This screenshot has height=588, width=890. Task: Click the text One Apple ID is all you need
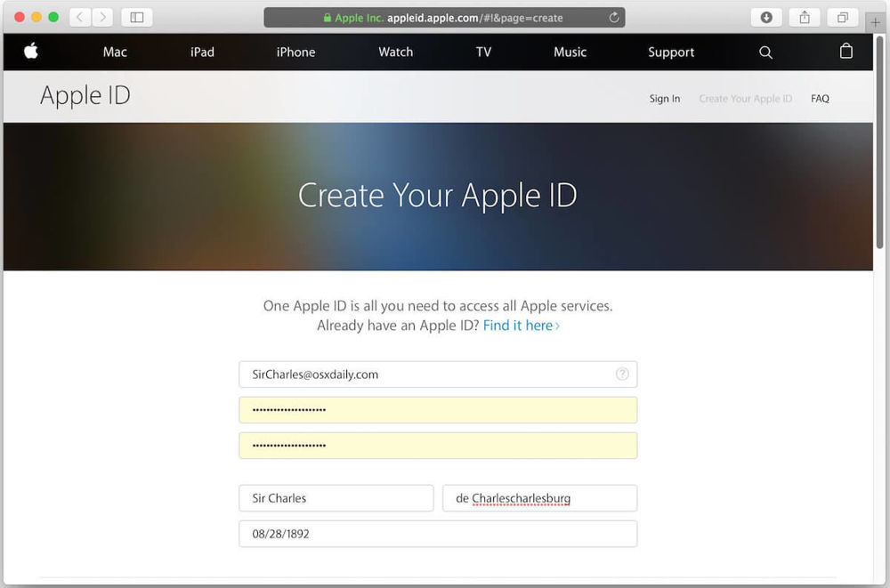click(438, 306)
